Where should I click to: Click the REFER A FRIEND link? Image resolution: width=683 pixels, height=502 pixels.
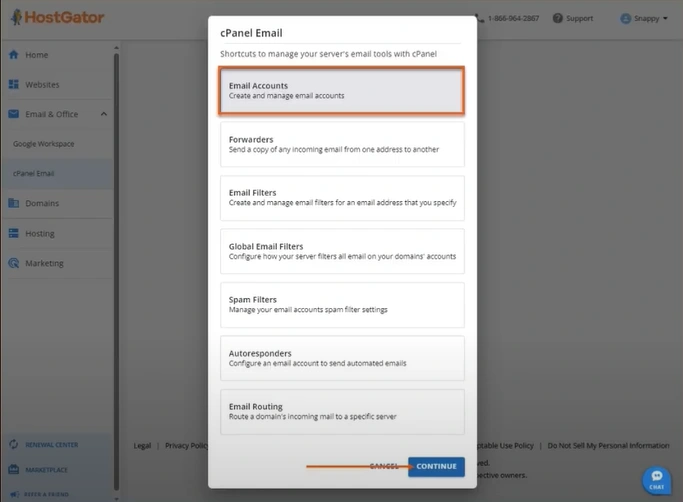(x=46, y=495)
